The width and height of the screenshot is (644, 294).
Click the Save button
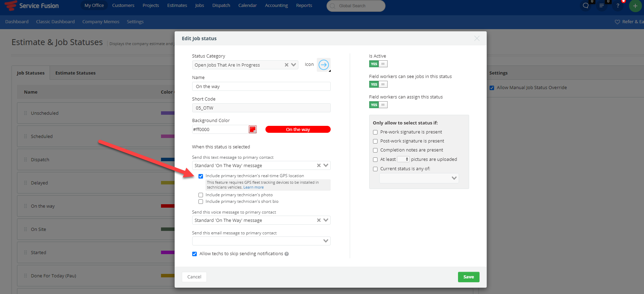468,277
